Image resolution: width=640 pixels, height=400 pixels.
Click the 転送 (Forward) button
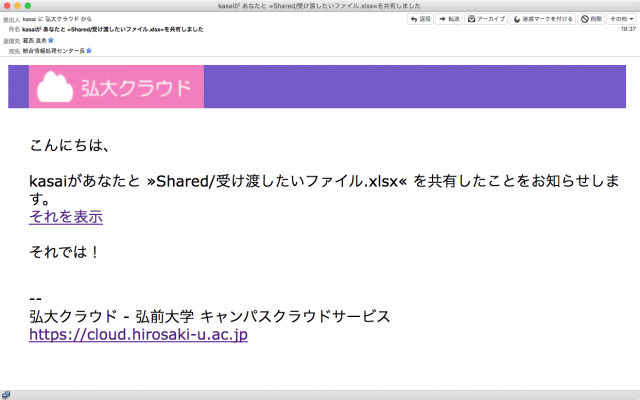[449, 19]
